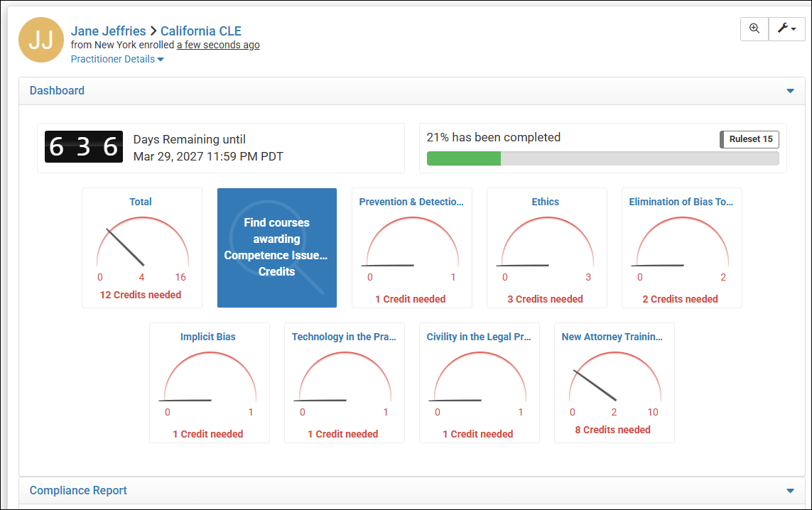This screenshot has width=812, height=510.
Task: Click '2 Credits needed' under Elimination of Bias
Action: click(x=680, y=299)
